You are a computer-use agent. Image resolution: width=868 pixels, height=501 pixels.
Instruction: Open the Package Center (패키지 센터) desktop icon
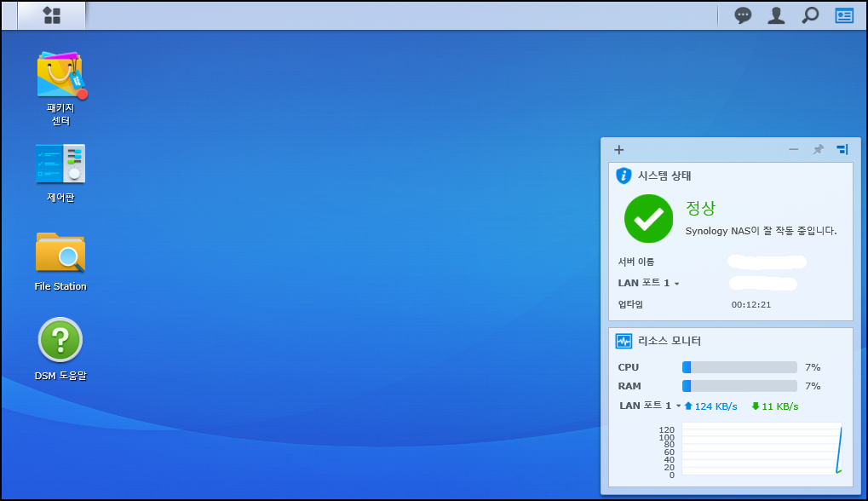pyautogui.click(x=60, y=76)
